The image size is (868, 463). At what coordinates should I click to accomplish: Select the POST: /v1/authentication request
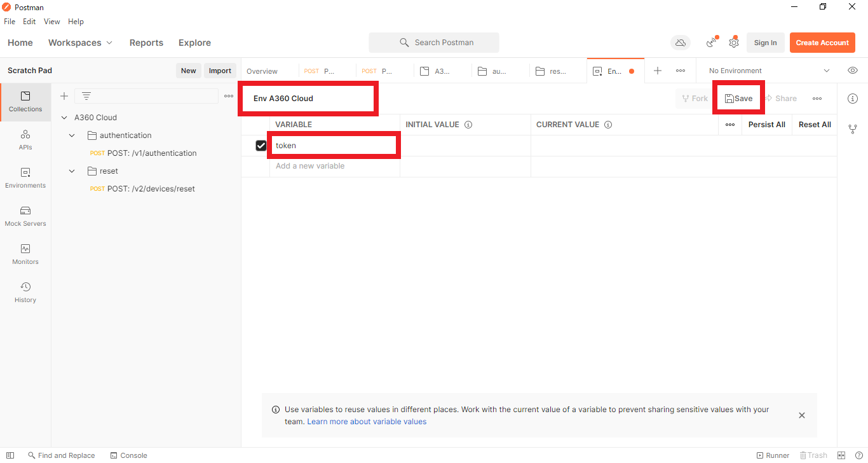tap(152, 153)
